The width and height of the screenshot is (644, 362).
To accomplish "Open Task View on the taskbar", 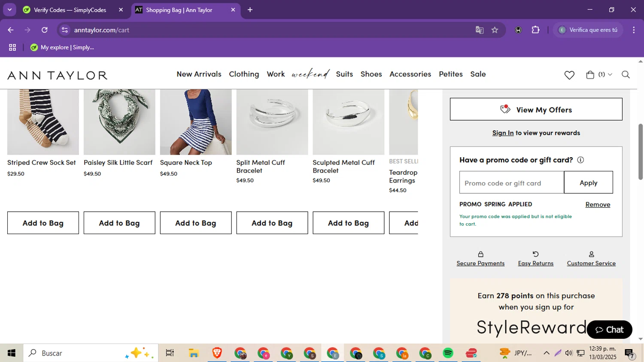I will [170, 353].
